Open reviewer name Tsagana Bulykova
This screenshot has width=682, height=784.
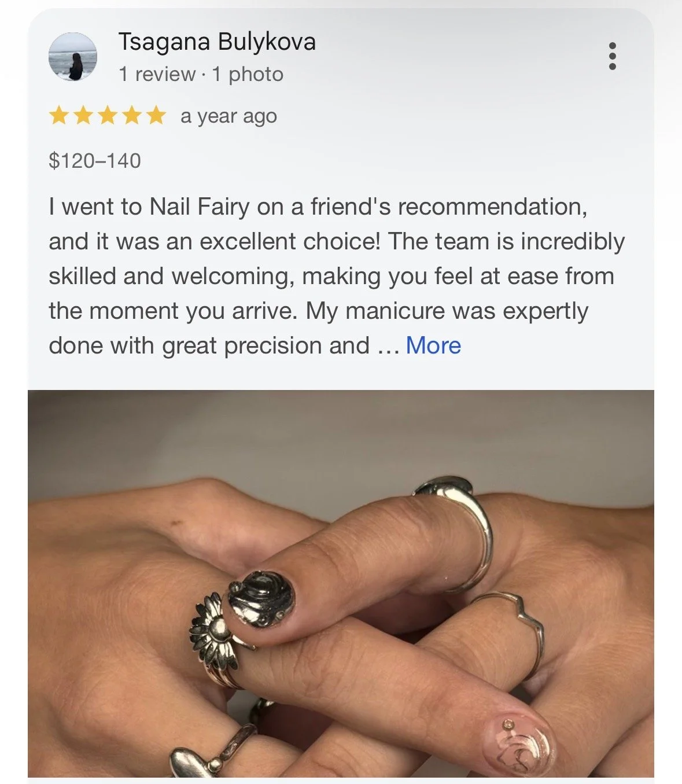217,42
